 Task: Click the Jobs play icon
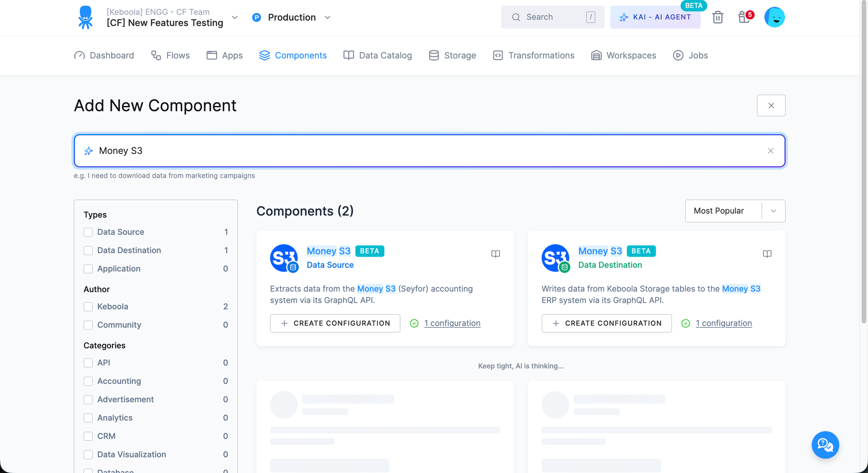pyautogui.click(x=678, y=55)
